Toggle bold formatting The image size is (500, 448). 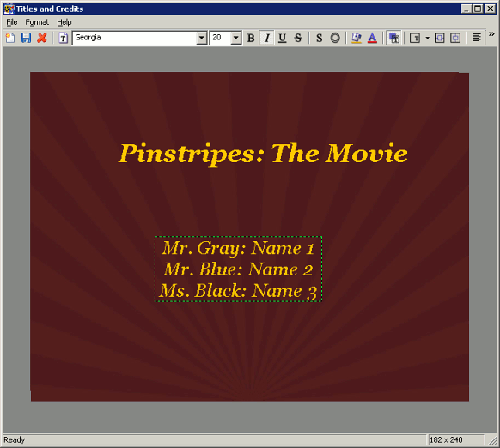click(x=251, y=38)
